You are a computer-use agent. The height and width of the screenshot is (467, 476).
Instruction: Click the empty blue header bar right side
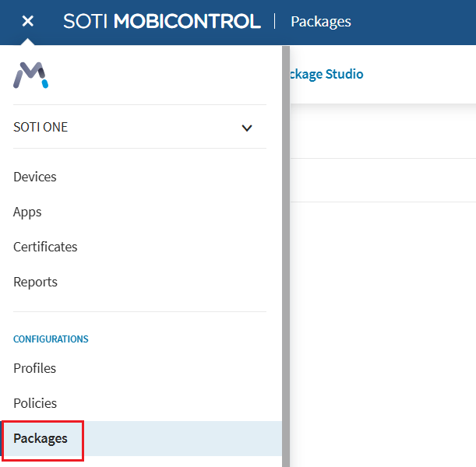tap(421, 21)
